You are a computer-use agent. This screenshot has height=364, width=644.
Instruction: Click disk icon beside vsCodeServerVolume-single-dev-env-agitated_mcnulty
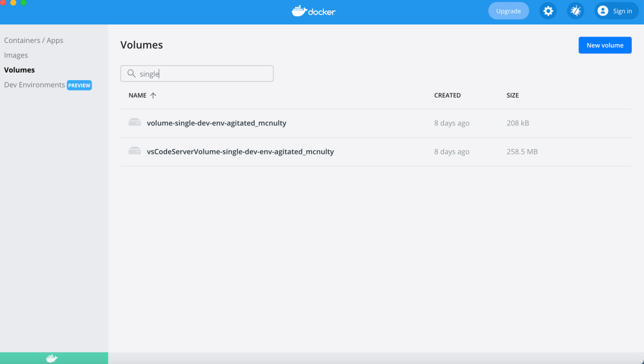135,151
